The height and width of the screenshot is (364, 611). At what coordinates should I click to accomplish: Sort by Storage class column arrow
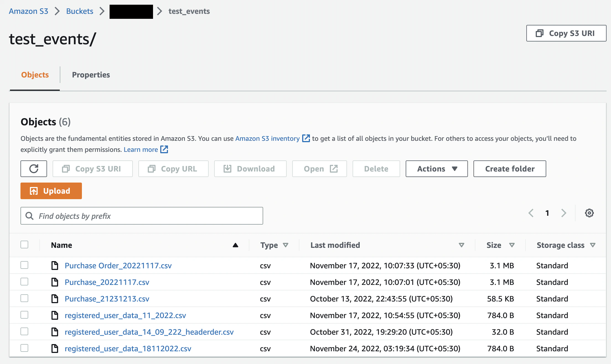(593, 245)
